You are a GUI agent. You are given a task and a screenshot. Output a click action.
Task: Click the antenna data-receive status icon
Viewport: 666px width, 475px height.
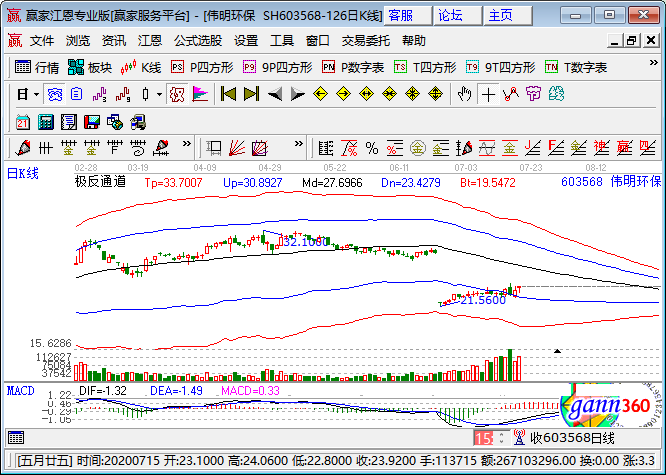[x=519, y=438]
